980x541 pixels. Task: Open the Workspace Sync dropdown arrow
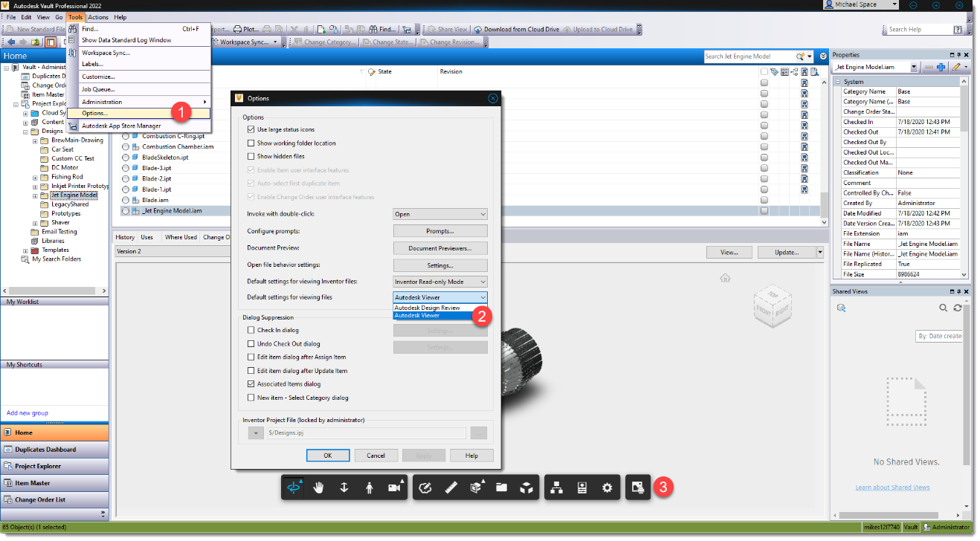(275, 42)
